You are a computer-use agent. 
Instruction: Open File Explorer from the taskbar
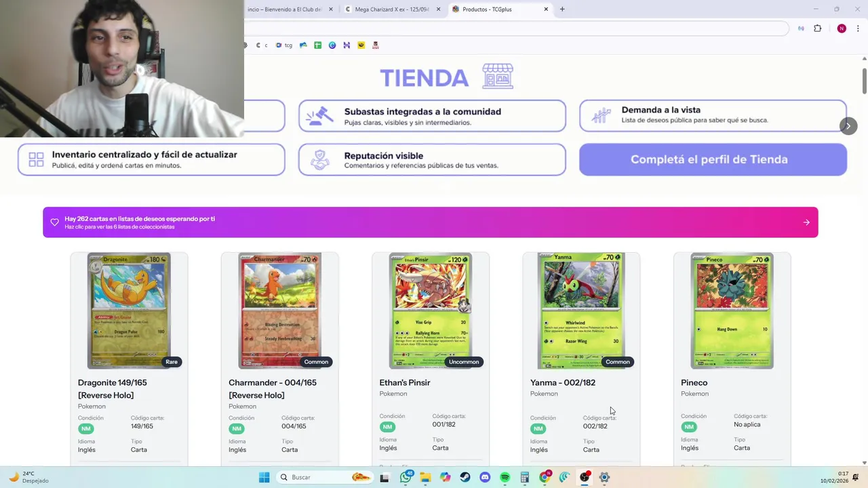click(x=425, y=477)
